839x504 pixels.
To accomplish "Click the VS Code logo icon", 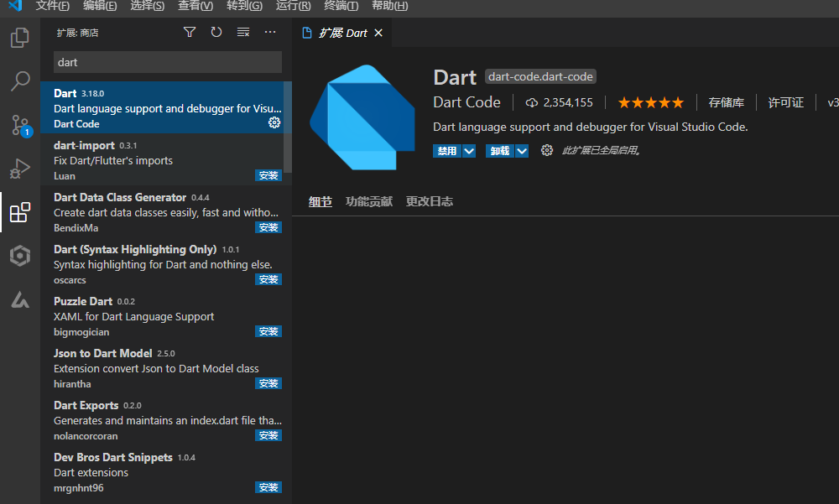I will click(15, 5).
